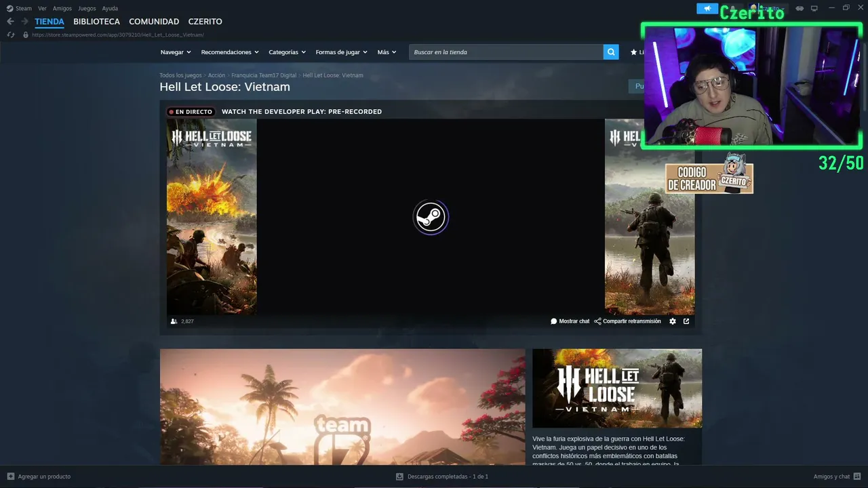Viewport: 868px width, 488px height.
Task: Open the friends and chat icon
Action: 857,476
